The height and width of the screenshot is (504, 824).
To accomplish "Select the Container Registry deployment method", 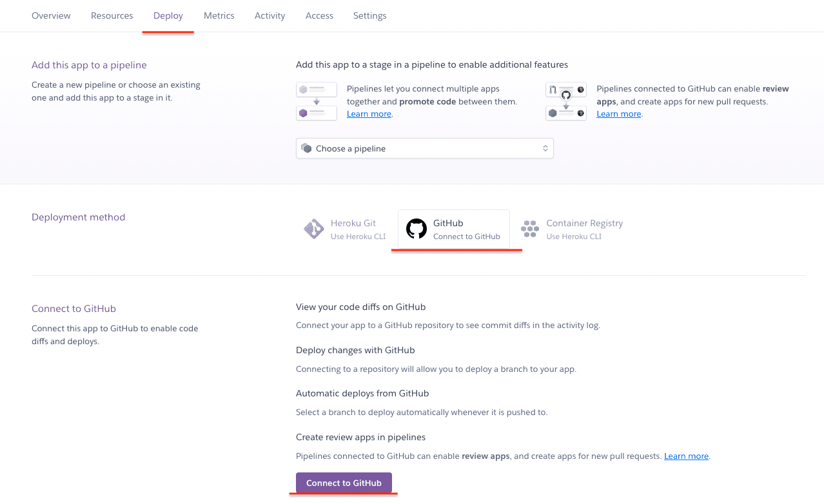I will pyautogui.click(x=571, y=229).
